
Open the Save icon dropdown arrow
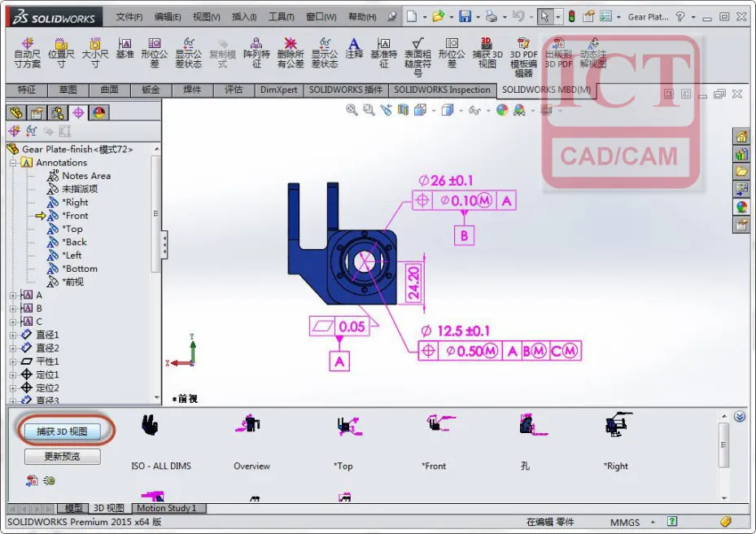(478, 17)
